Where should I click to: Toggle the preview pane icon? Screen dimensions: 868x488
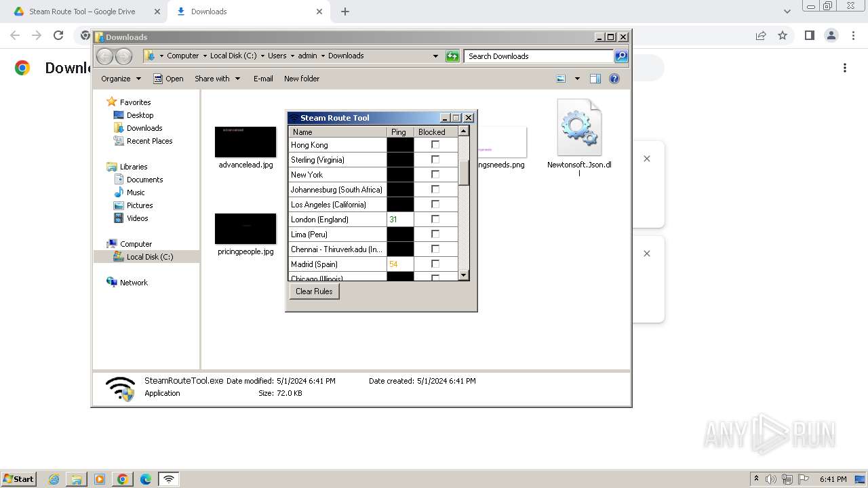595,79
